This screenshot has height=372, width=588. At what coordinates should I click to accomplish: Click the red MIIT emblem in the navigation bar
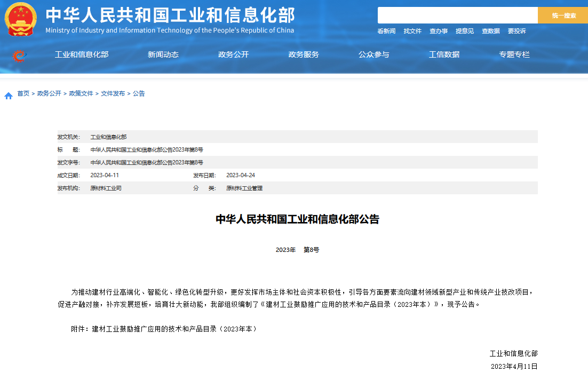pyautogui.click(x=20, y=55)
